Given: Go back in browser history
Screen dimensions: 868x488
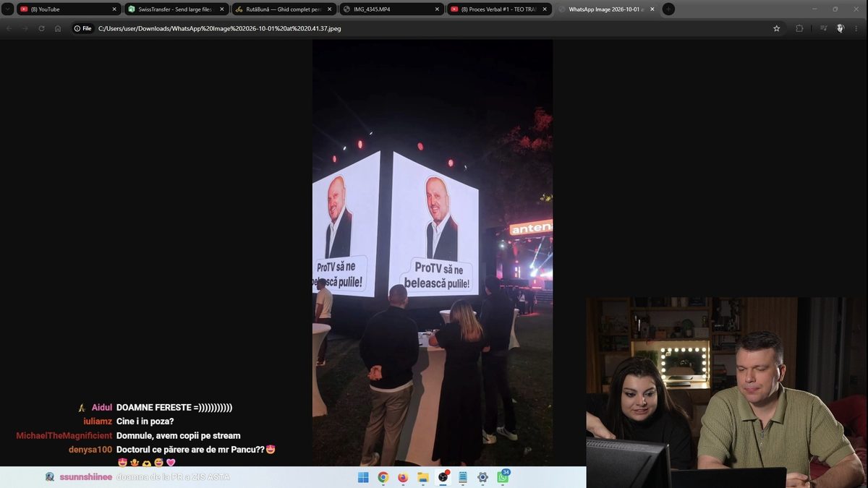Looking at the screenshot, I should (9, 28).
